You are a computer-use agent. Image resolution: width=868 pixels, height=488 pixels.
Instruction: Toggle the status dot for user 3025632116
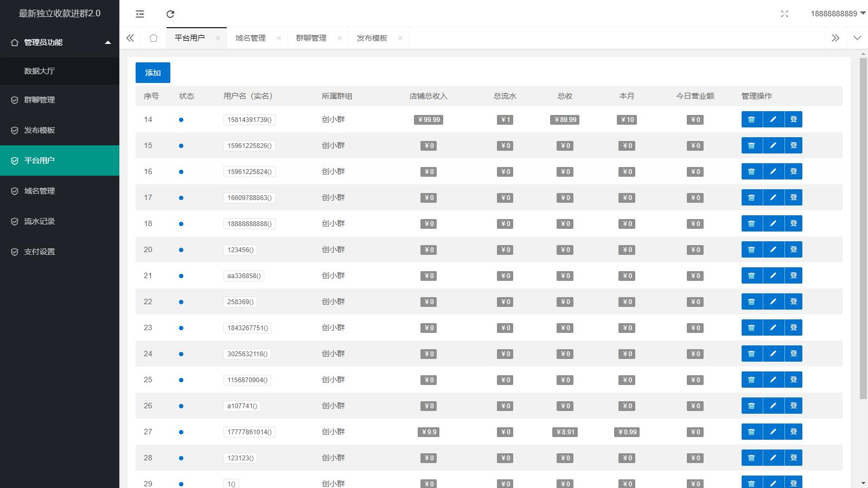tap(181, 354)
